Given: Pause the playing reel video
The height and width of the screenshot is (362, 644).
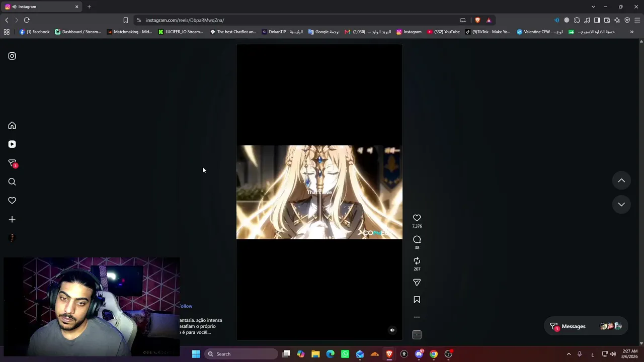Looking at the screenshot, I should click(x=319, y=192).
